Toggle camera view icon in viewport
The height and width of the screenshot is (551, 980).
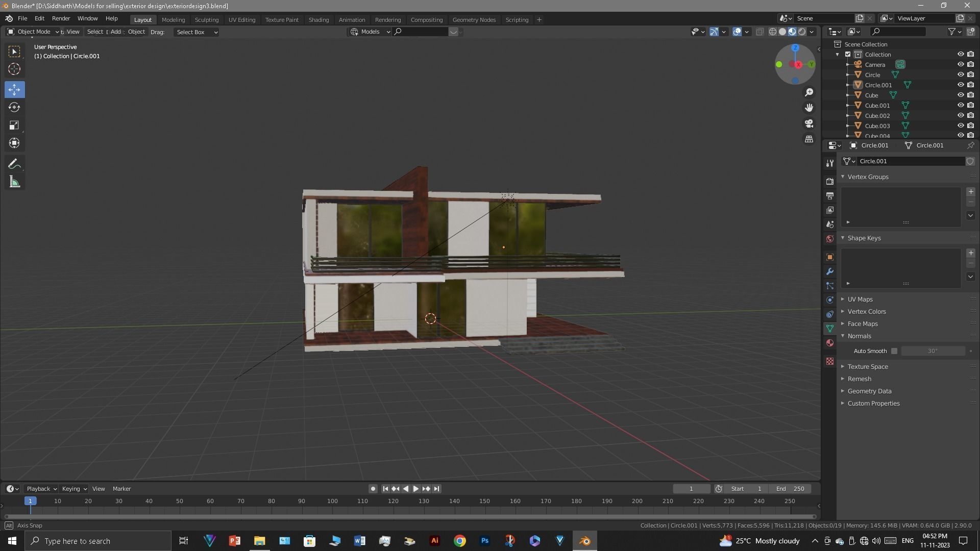pos(809,123)
